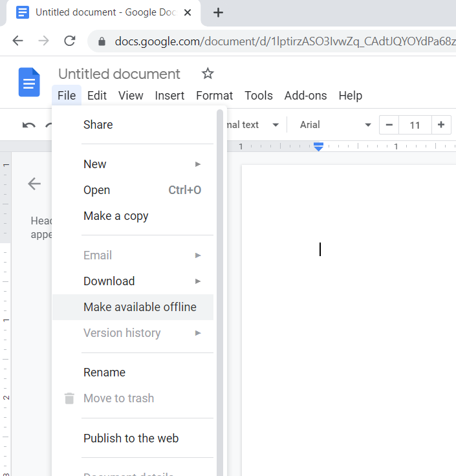
Task: Open the Tools menu
Action: click(259, 95)
